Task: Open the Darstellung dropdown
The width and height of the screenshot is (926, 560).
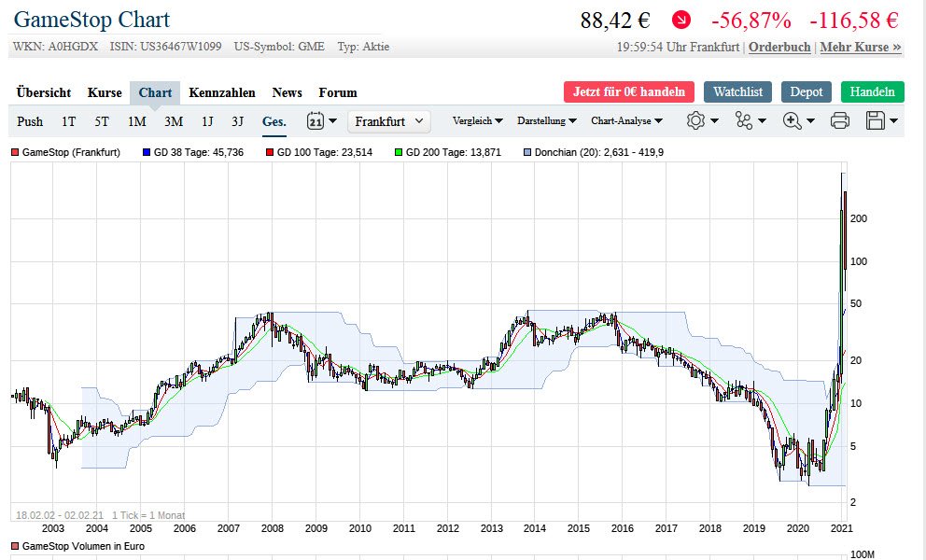Action: [546, 121]
